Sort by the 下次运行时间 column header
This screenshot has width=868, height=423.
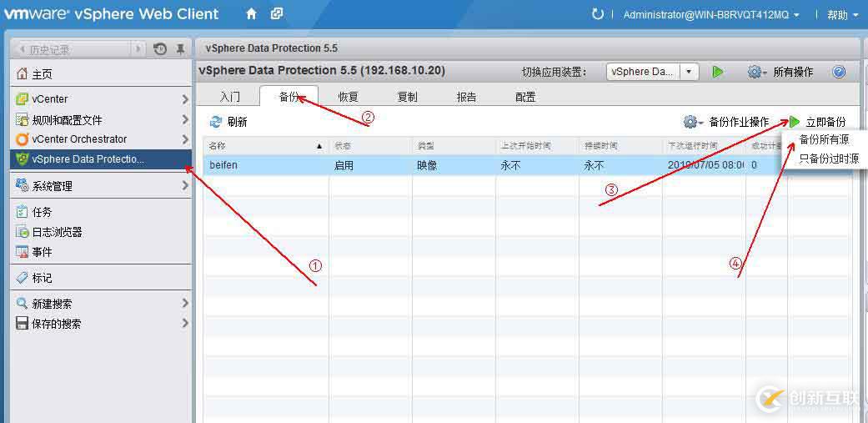click(704, 146)
